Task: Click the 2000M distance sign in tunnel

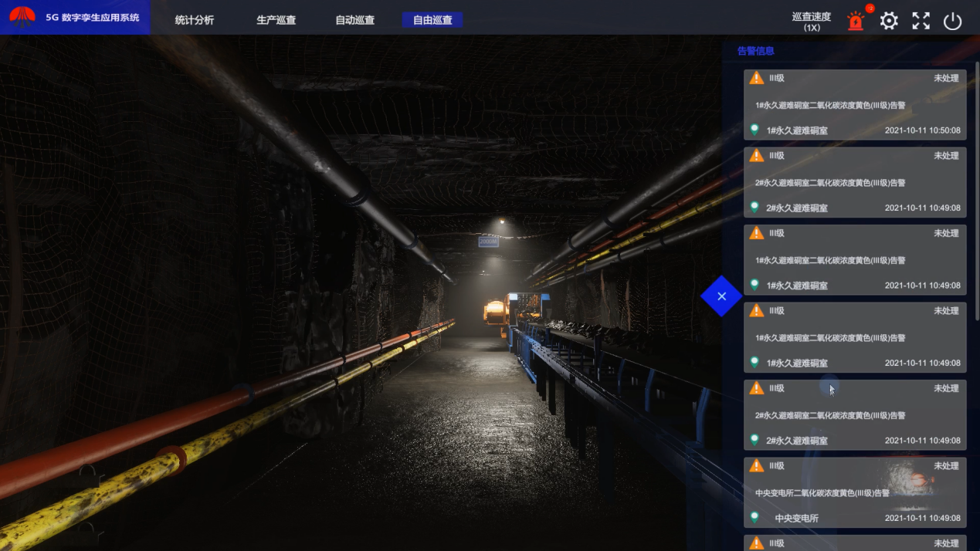Action: [488, 242]
